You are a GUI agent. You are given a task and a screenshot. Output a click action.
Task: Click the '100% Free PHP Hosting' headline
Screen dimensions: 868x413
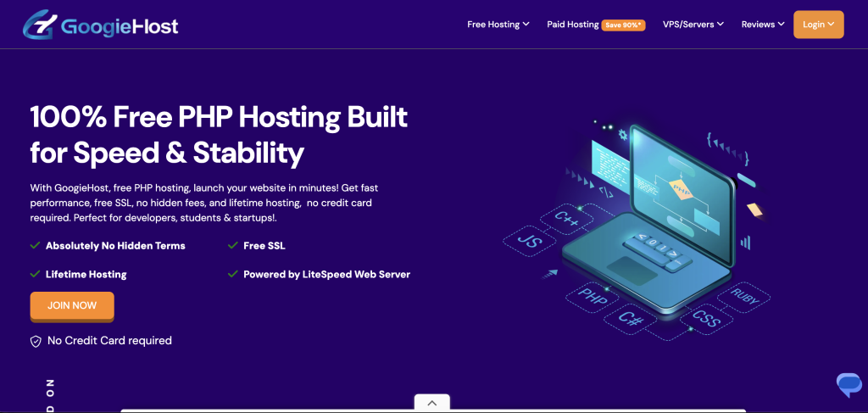click(219, 135)
